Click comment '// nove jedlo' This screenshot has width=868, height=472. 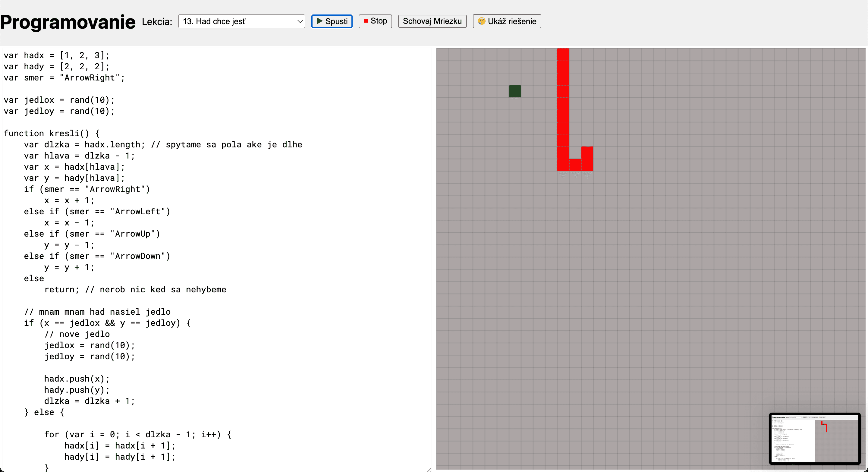[x=77, y=334]
